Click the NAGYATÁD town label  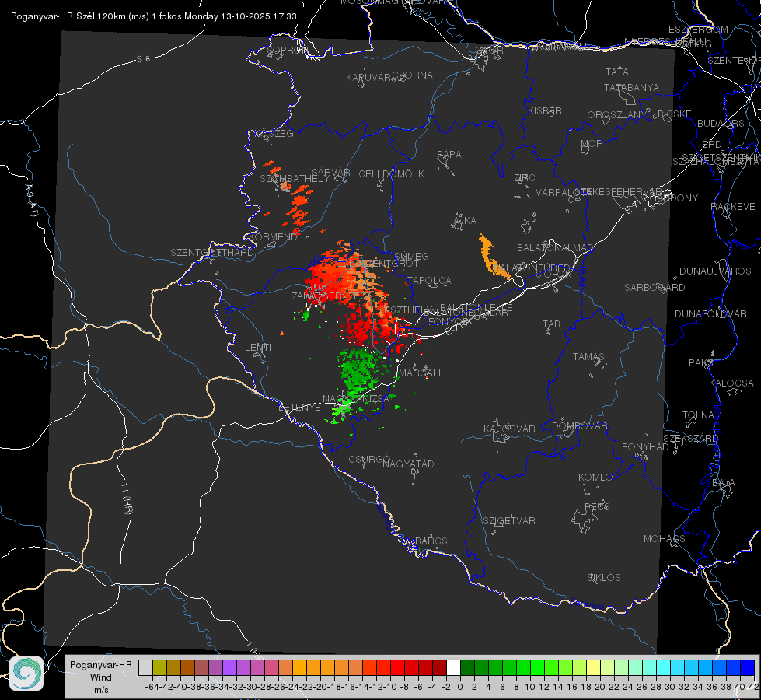408,464
